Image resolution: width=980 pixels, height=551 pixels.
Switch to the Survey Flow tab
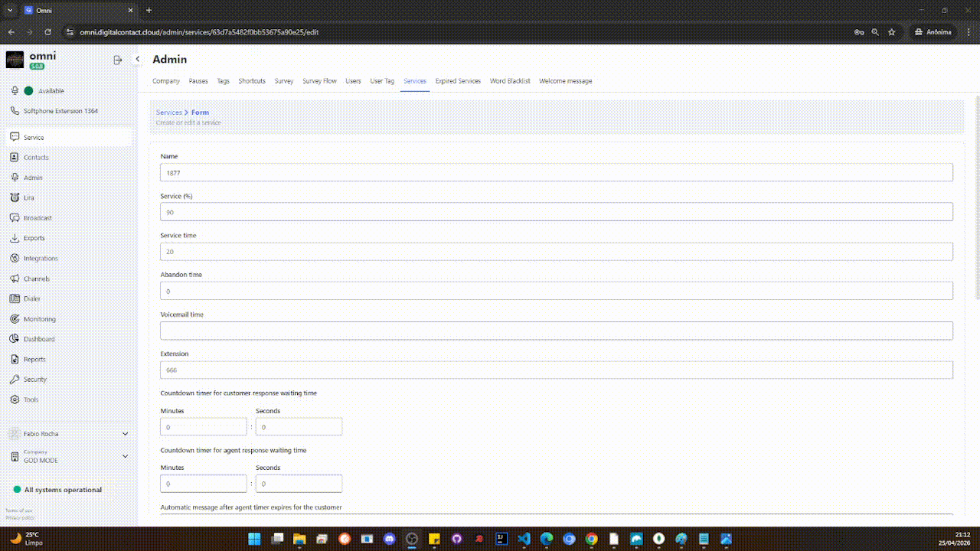tap(319, 81)
